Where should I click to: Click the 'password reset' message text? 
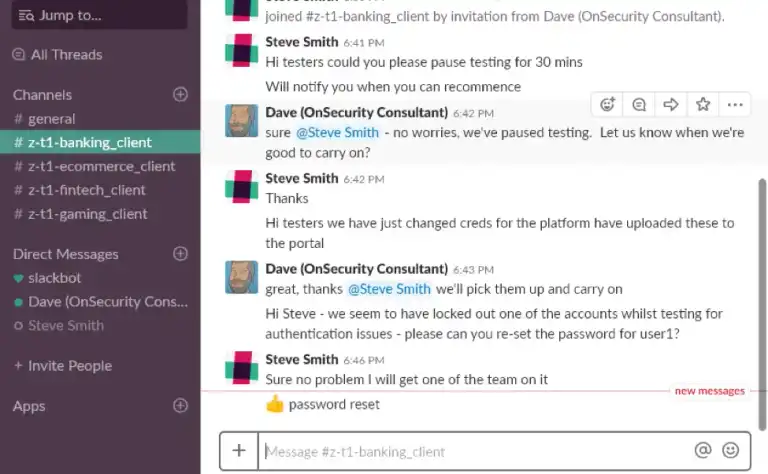click(x=334, y=404)
